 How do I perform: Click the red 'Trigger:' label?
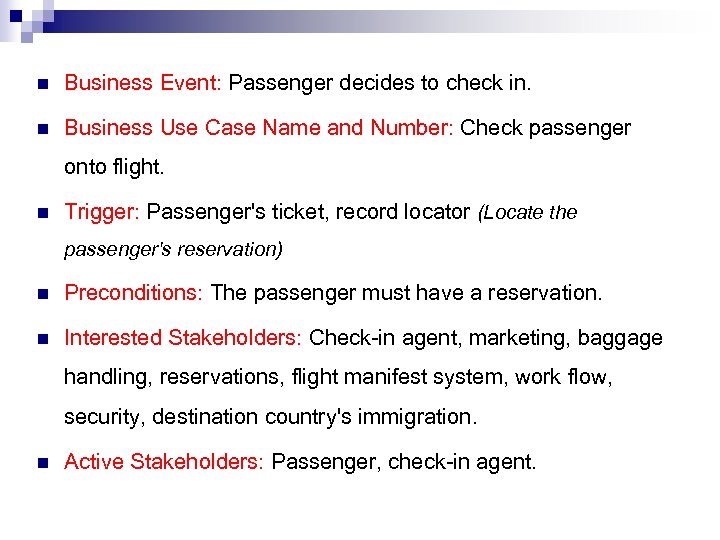(x=102, y=212)
